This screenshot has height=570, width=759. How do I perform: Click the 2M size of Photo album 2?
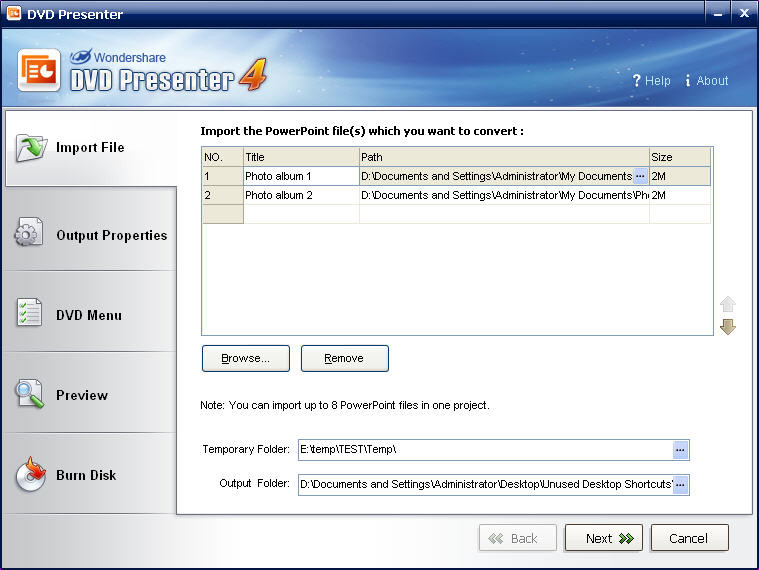(680, 195)
